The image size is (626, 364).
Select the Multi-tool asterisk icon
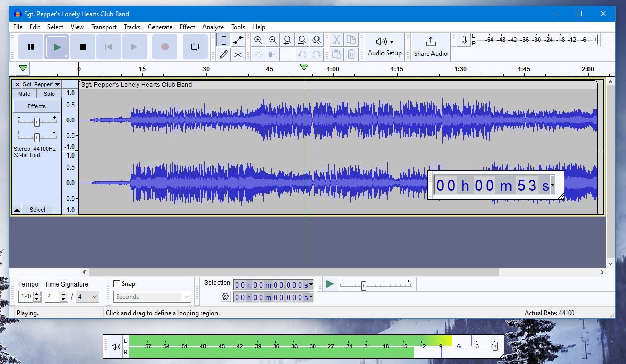click(x=238, y=54)
